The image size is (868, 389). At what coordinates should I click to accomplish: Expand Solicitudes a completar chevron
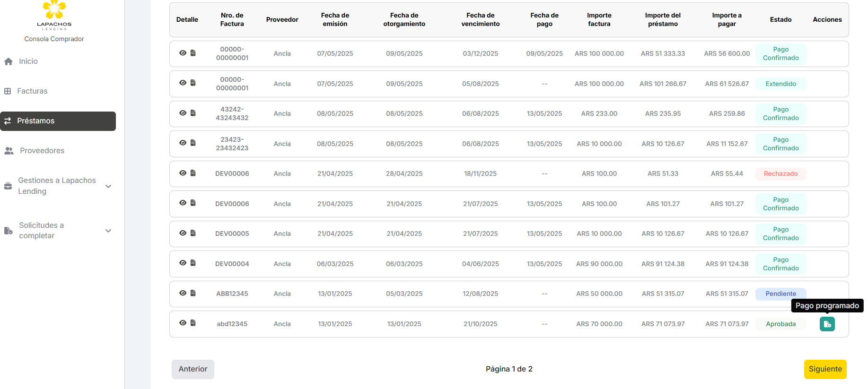click(108, 231)
